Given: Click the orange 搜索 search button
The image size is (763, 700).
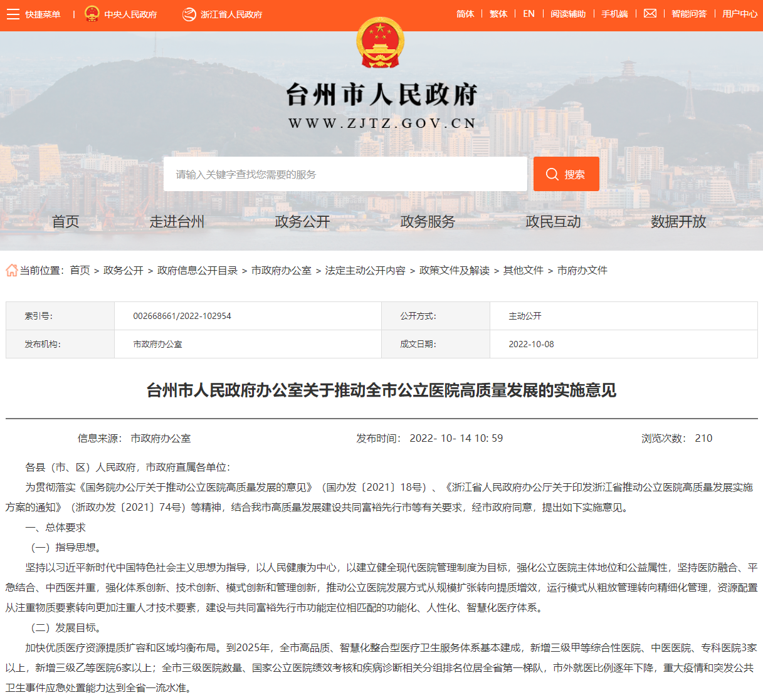Looking at the screenshot, I should point(566,174).
